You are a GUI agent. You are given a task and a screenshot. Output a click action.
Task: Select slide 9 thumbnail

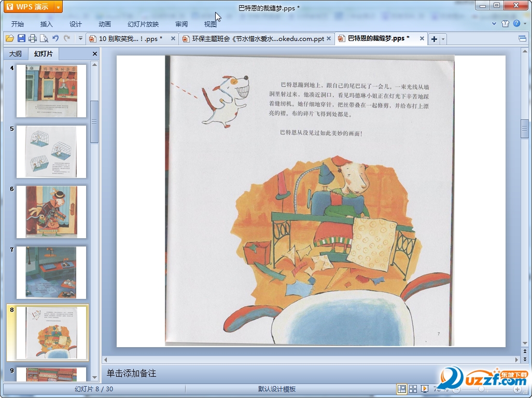51,374
